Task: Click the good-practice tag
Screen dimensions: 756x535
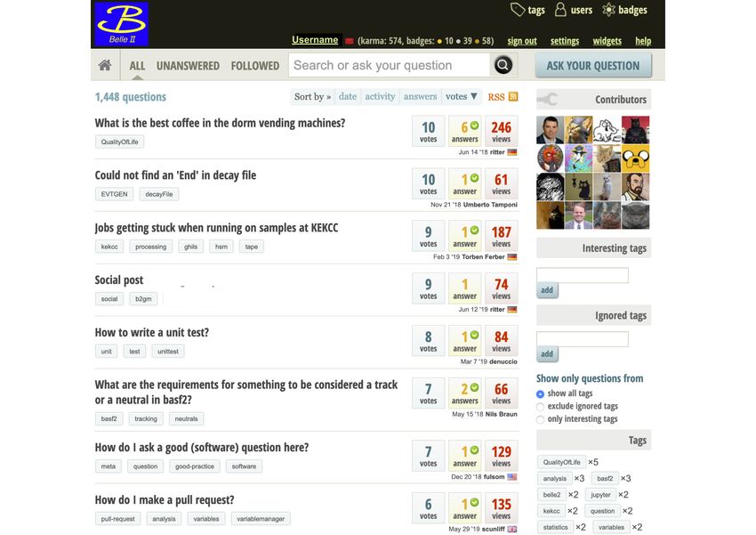Action: tap(195, 466)
